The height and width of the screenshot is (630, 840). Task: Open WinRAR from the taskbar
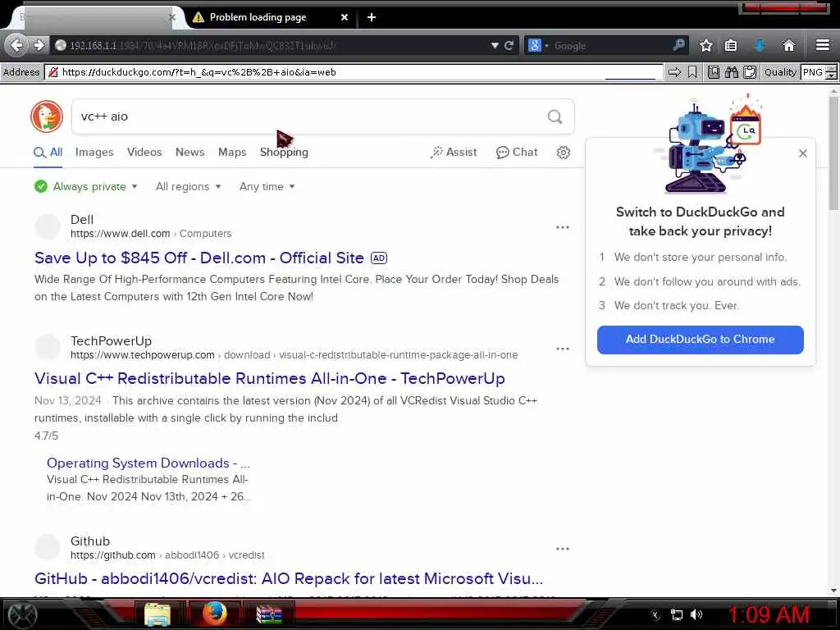pos(269,614)
